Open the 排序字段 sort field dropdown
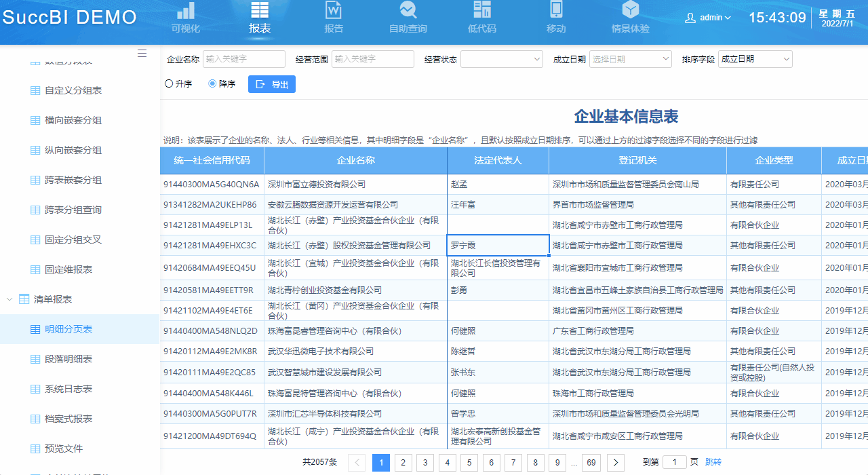This screenshot has height=475, width=868. click(755, 59)
